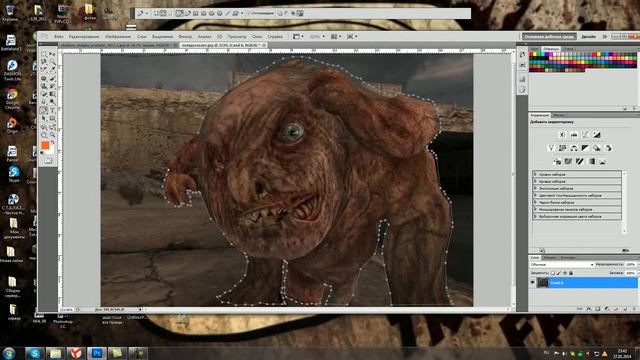Select the Pen tool in toolbox
Viewport: 640px width, 360px height.
point(44,110)
